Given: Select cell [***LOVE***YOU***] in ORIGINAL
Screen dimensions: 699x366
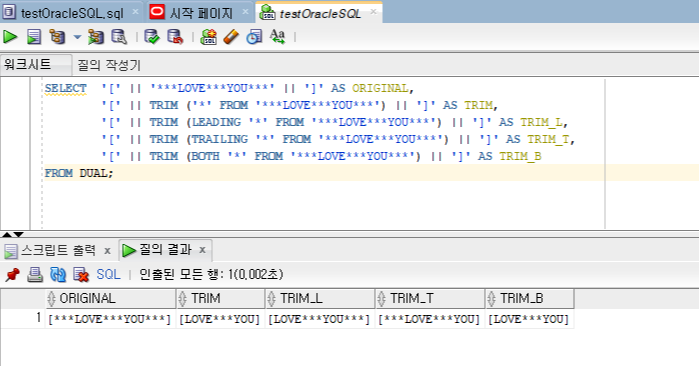Looking at the screenshot, I should click(x=111, y=319).
